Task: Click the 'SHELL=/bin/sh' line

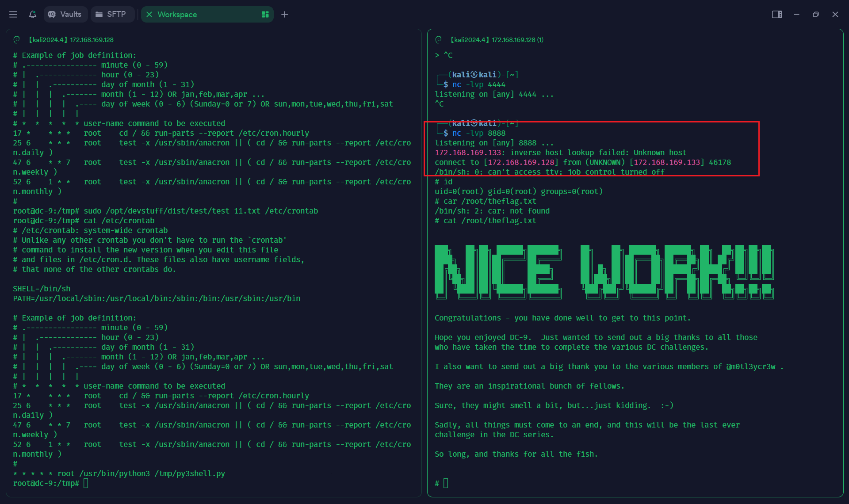Action: coord(42,289)
